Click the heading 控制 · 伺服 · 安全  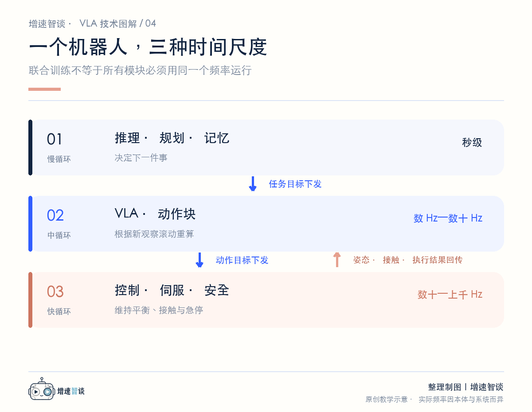(172, 291)
